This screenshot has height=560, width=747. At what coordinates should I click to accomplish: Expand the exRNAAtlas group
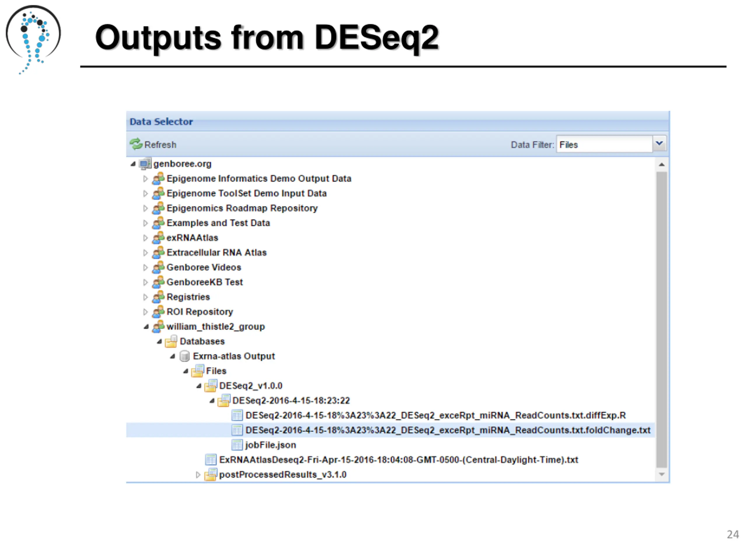pos(145,238)
